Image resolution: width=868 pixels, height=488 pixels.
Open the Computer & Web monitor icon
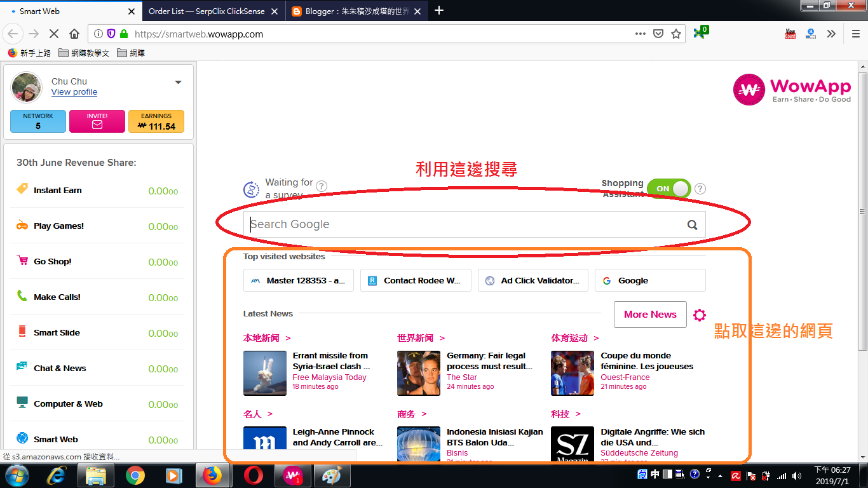tap(22, 403)
